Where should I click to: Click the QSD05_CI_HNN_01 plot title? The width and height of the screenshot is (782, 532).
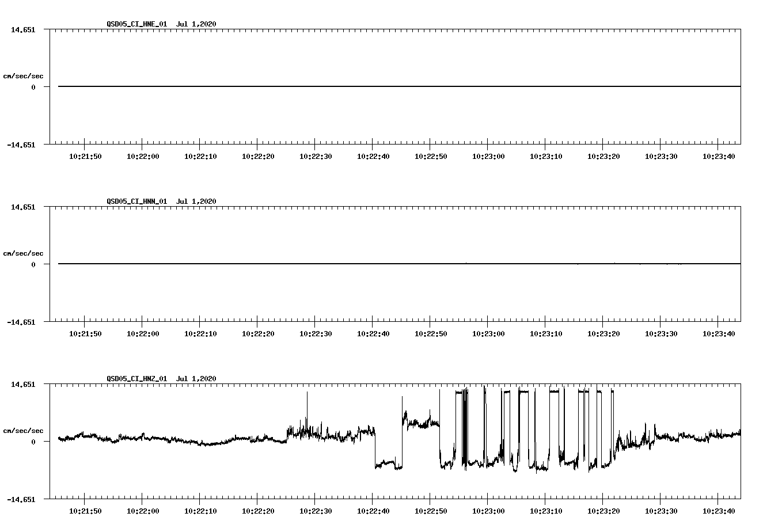161,201
